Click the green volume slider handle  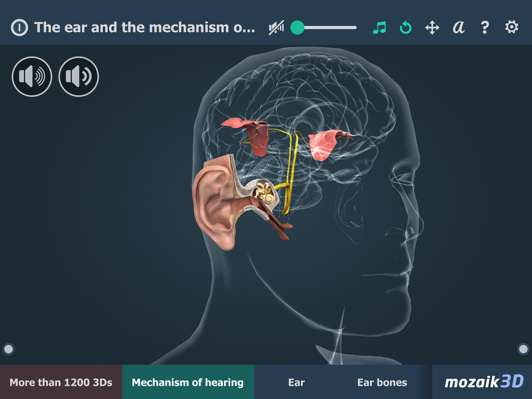click(297, 27)
